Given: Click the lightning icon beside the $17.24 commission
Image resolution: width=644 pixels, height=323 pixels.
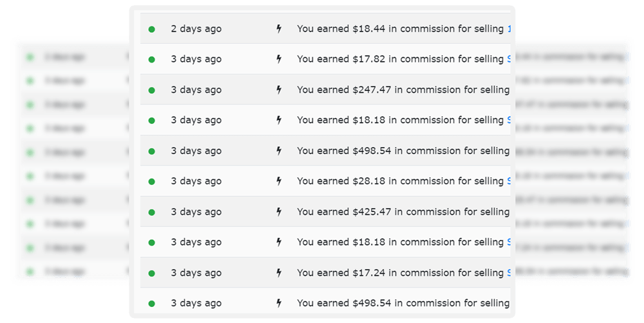Looking at the screenshot, I should [279, 273].
